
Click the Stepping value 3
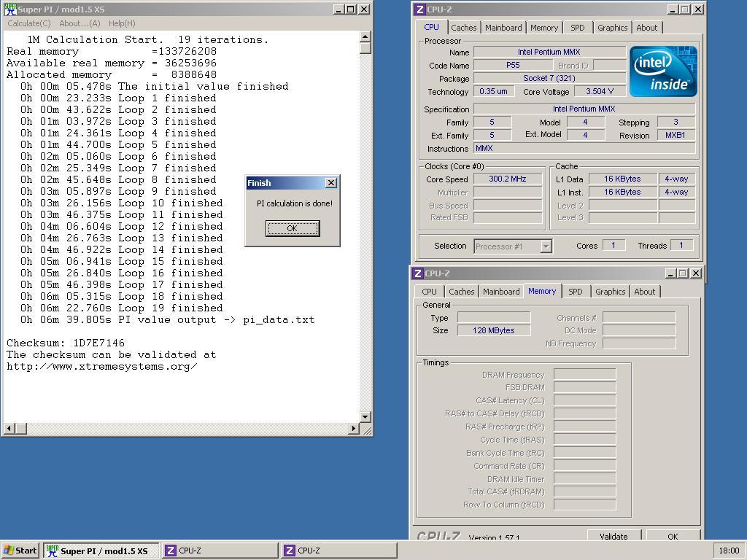pyautogui.click(x=676, y=122)
